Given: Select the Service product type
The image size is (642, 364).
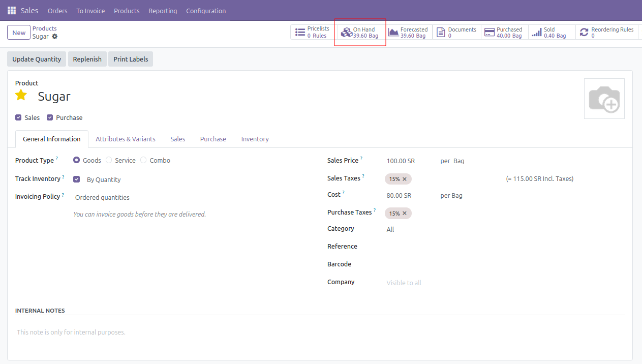Looking at the screenshot, I should click(x=109, y=160).
